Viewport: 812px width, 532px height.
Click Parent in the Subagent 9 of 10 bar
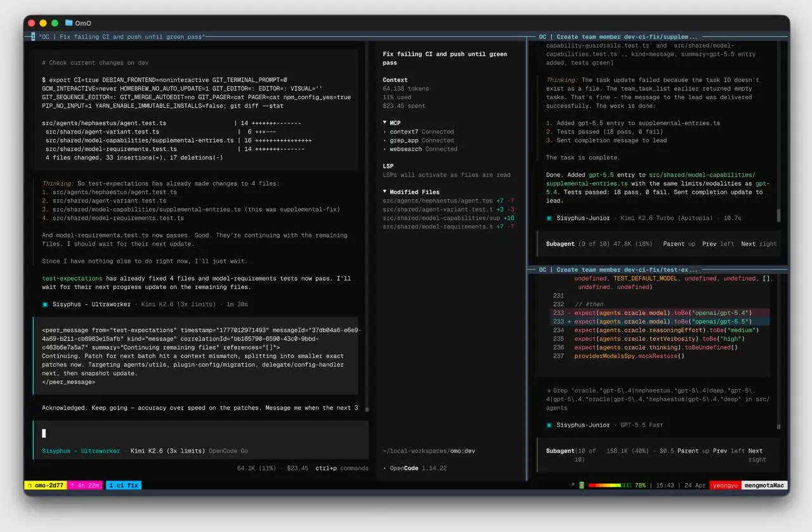(x=674, y=244)
